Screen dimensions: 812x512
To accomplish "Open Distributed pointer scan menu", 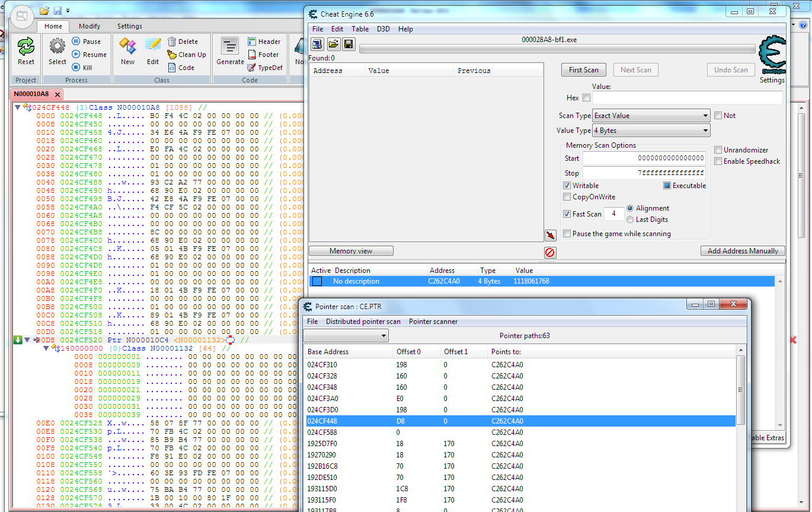I will [x=363, y=322].
